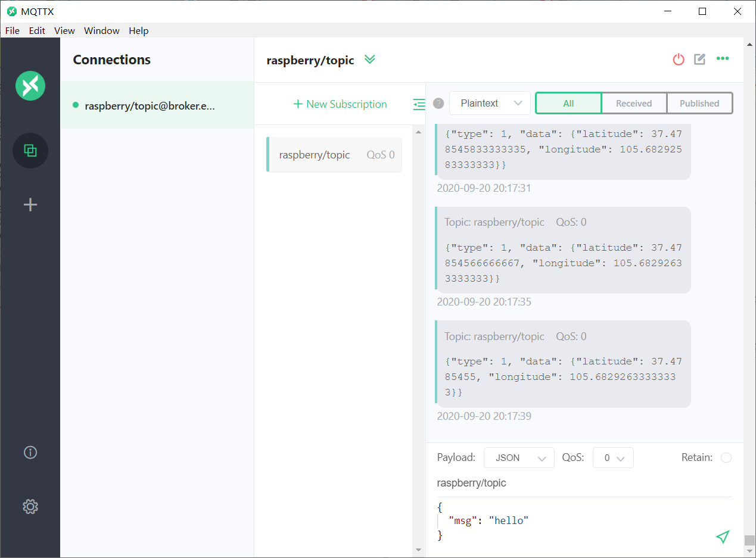The image size is (756, 558).
Task: Add a new connection with plus icon
Action: (30, 205)
